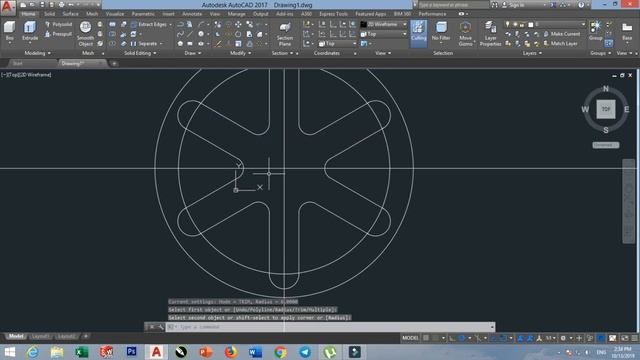Screen dimensions: 640x360
Task: Click the Group tool
Action: [596, 31]
